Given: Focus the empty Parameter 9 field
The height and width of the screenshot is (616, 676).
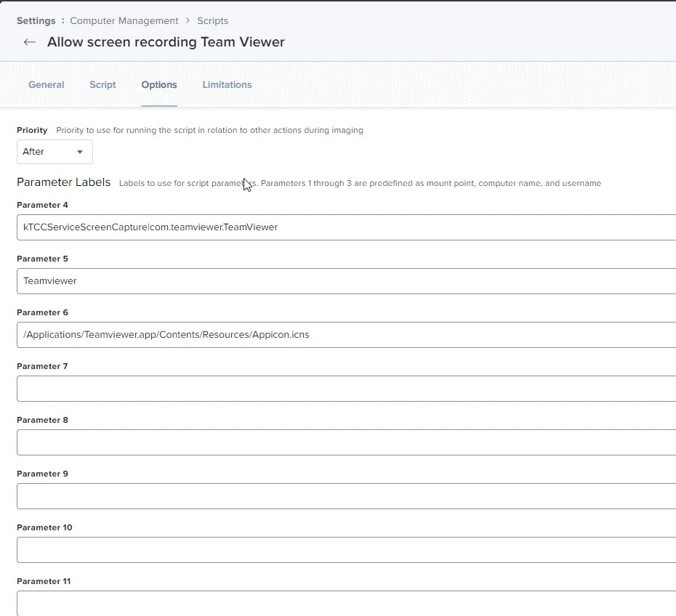Looking at the screenshot, I should point(346,496).
